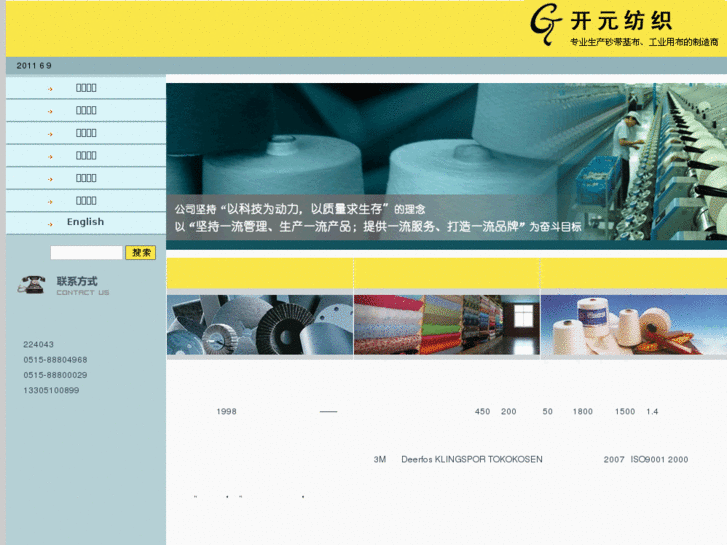Open the yarn spools product thumbnail

pos(634,325)
